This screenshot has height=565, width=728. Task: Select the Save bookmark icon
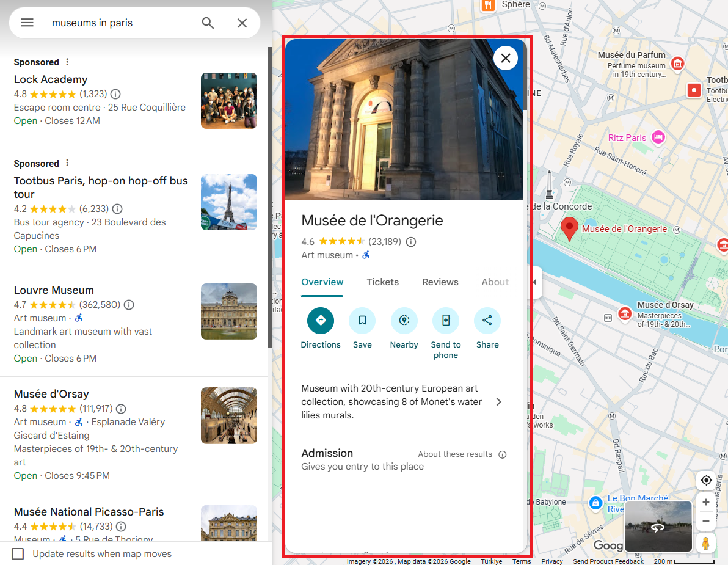click(x=362, y=320)
